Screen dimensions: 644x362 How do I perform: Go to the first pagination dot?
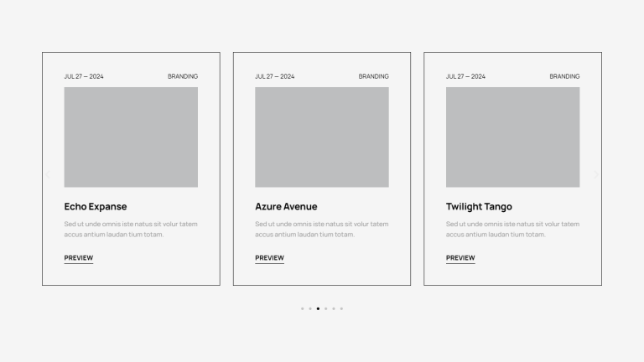(x=302, y=308)
